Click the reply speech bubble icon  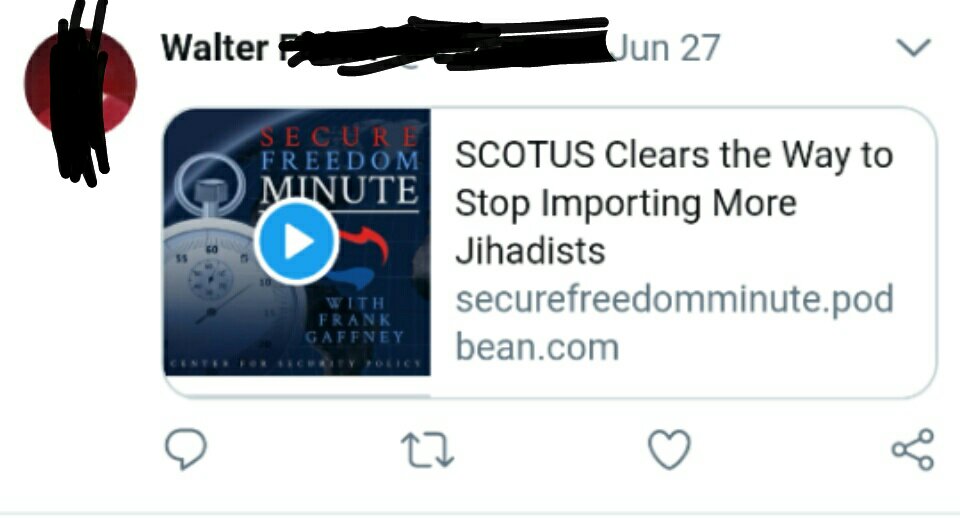(x=186, y=449)
